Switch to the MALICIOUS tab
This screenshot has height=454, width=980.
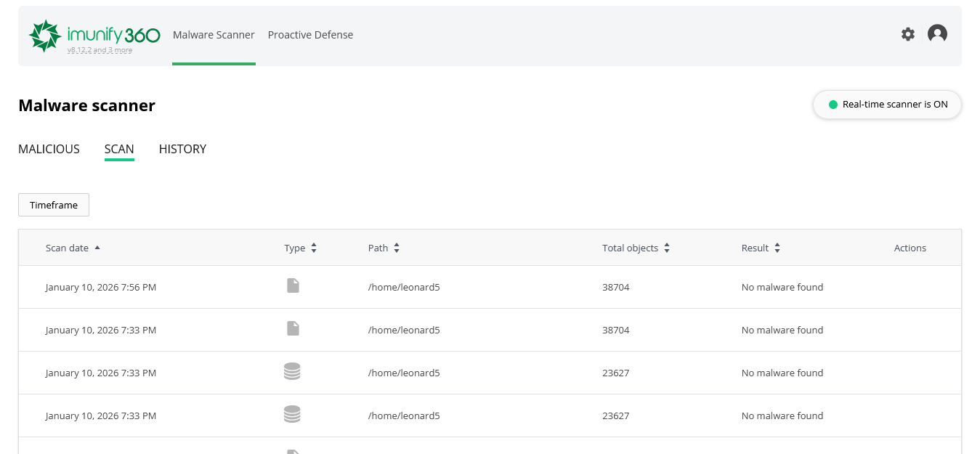pos(49,149)
